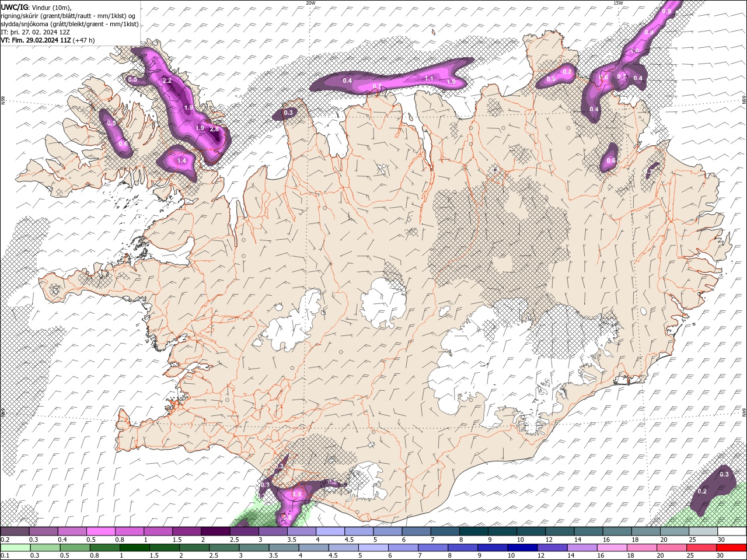Click the lightest green first rain scale swatch

(x=15, y=548)
